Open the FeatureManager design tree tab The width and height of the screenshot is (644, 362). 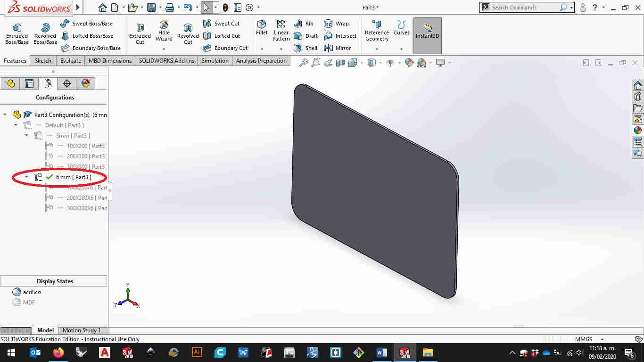(x=10, y=83)
